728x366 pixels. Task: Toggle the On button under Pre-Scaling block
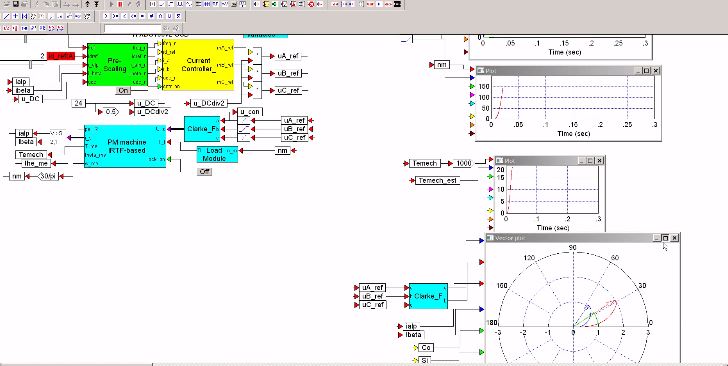pos(123,91)
